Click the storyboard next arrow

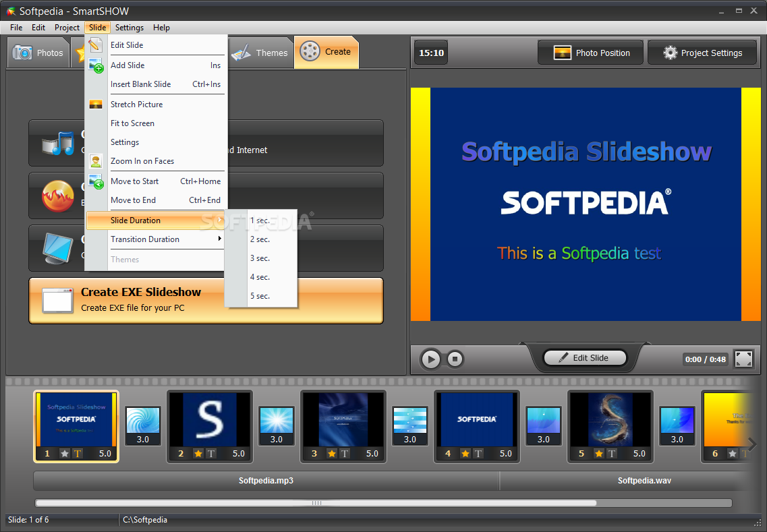pyautogui.click(x=752, y=444)
